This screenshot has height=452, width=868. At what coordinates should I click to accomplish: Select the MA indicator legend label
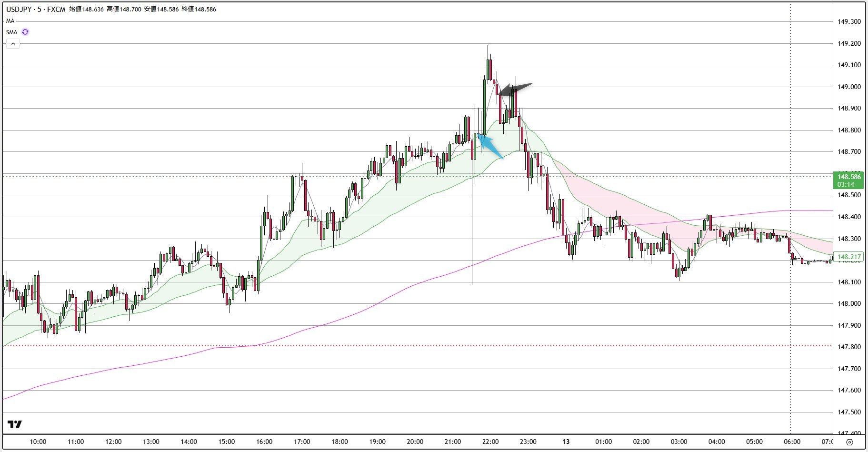coord(10,21)
